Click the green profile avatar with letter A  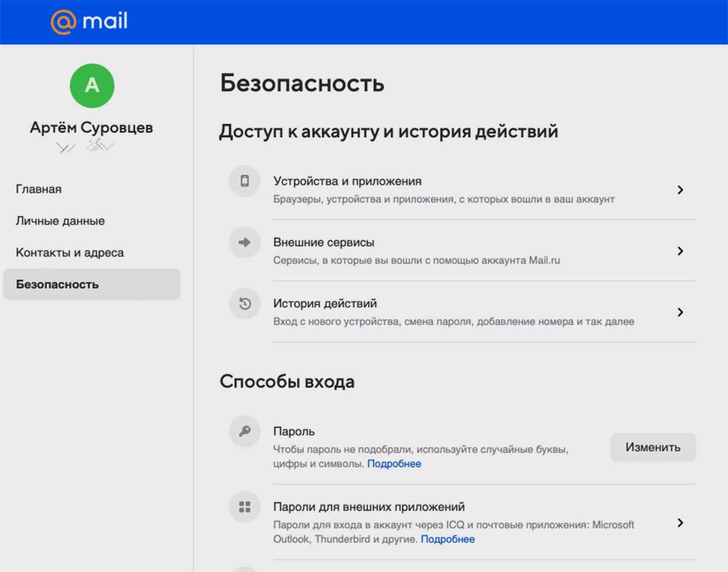click(x=92, y=86)
